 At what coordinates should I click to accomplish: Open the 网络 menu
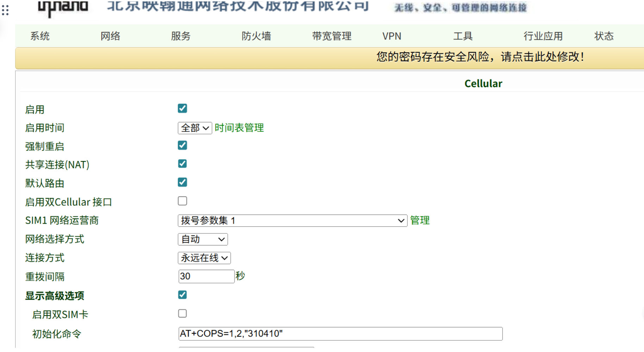pos(110,36)
